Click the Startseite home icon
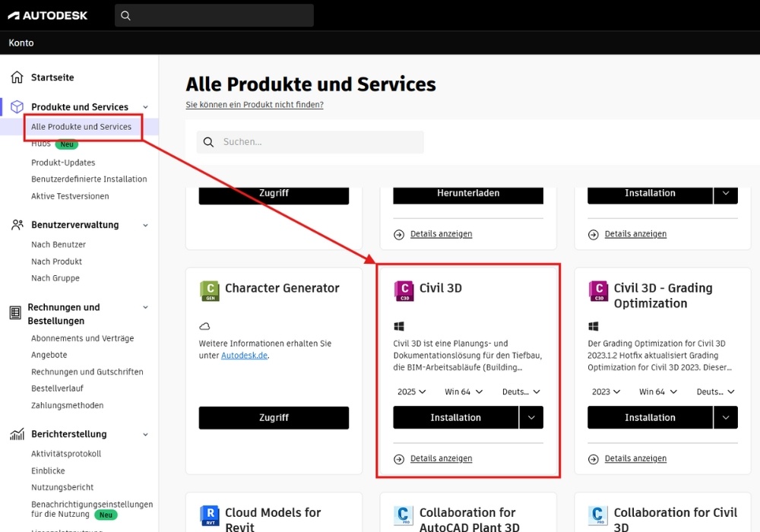 (x=17, y=77)
